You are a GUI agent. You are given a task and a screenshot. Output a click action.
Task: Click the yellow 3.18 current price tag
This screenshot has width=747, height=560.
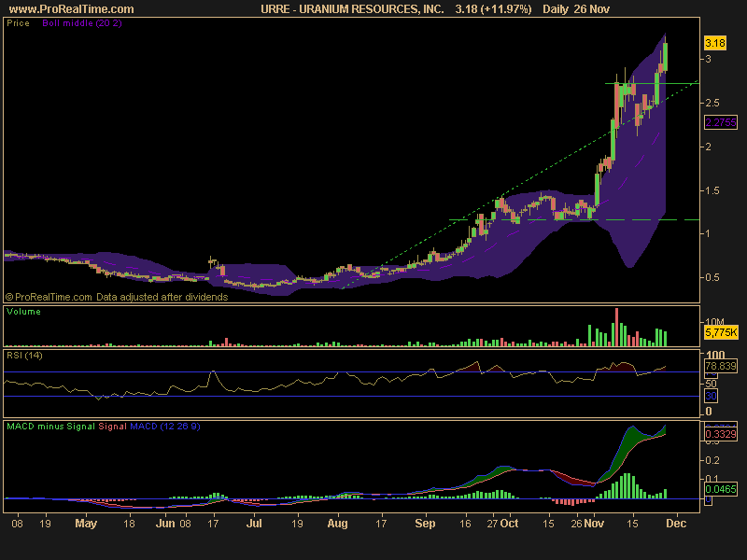715,43
